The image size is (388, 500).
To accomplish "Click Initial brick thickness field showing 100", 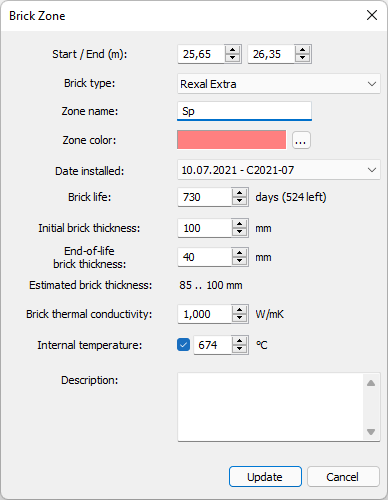I will [205, 228].
